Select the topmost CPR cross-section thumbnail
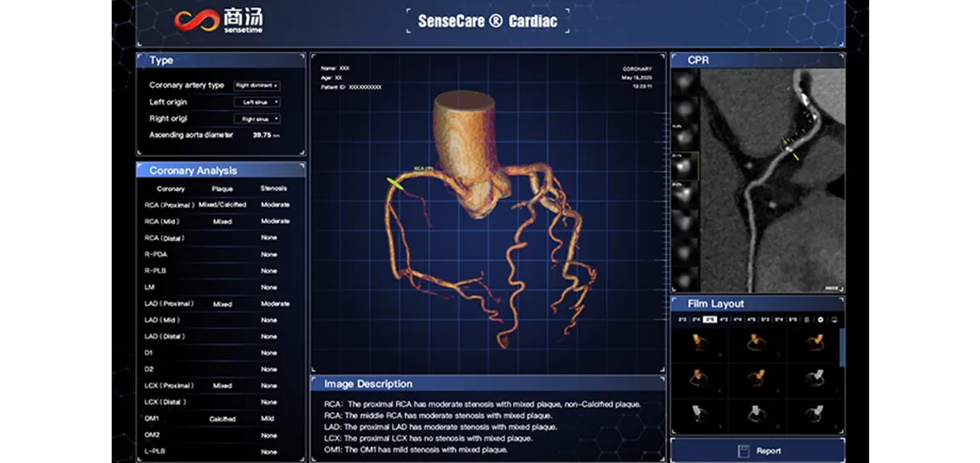This screenshot has width=980, height=463. tap(685, 81)
